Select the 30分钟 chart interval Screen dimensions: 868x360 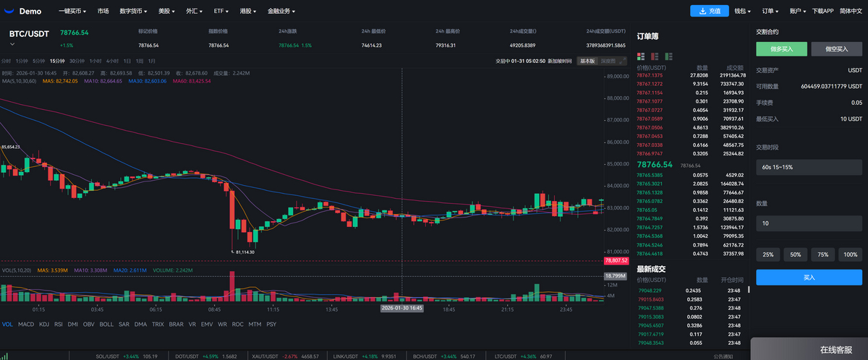click(77, 61)
